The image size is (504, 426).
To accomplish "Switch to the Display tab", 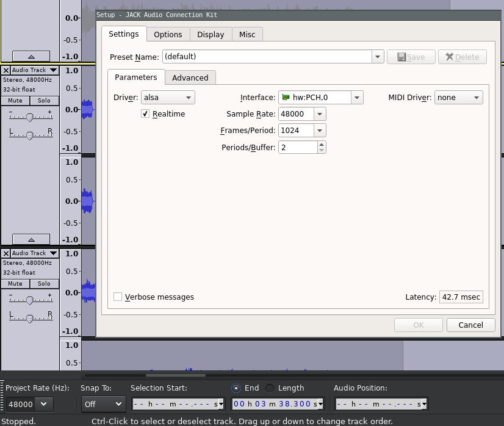I will [x=211, y=34].
